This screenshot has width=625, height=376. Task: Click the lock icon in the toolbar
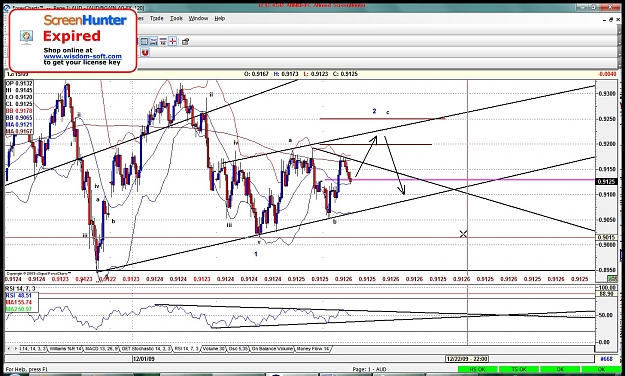click(185, 41)
